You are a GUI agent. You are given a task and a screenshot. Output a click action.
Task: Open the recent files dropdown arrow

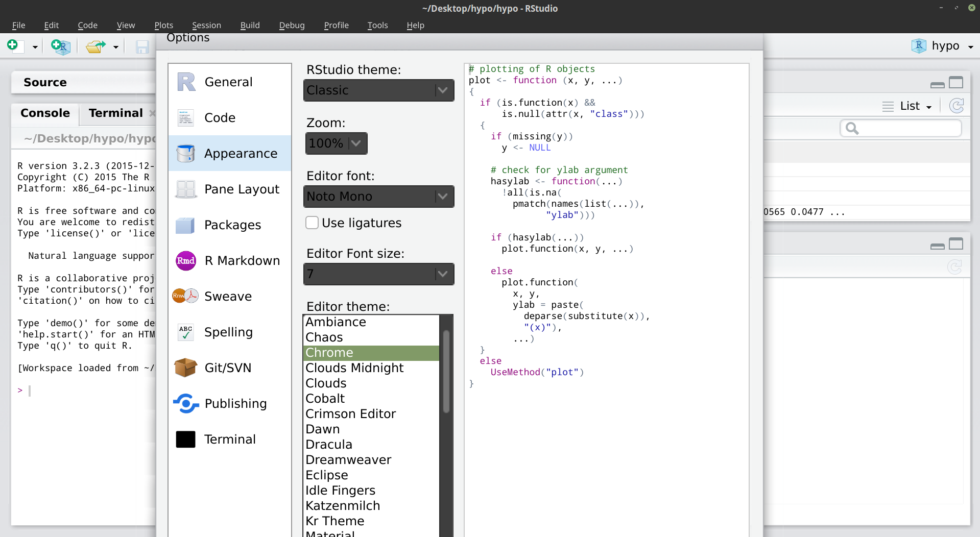116,47
